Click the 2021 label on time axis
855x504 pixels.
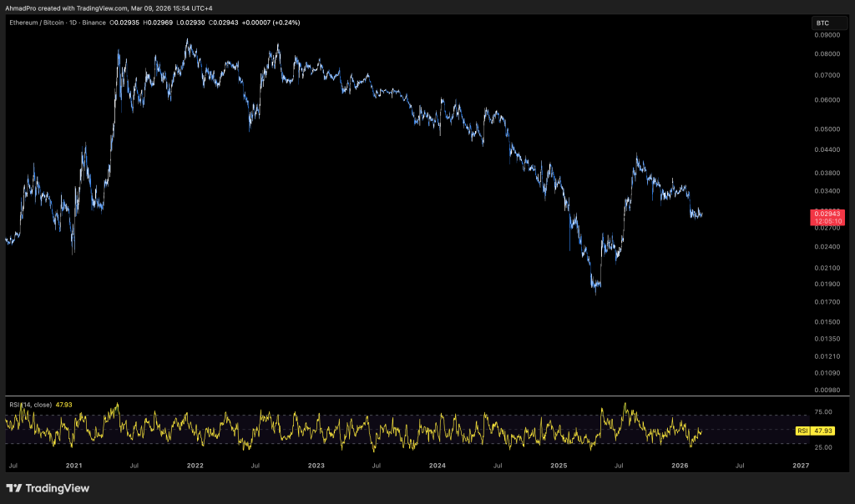(73, 464)
